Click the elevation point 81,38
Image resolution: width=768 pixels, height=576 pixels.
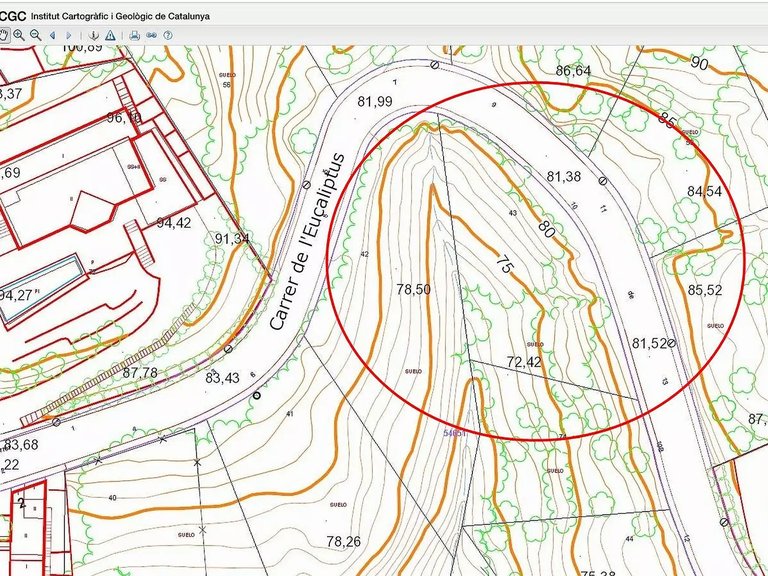pyautogui.click(x=564, y=176)
